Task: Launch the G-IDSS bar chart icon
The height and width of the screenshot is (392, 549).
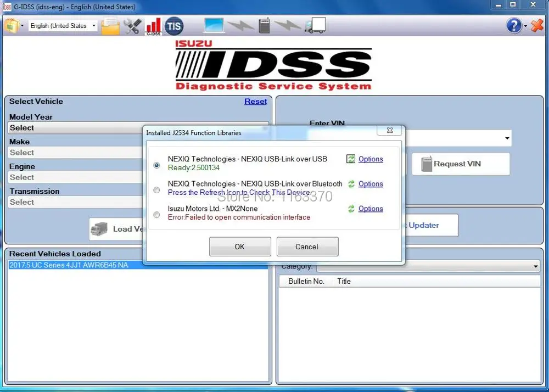Action: [153, 26]
